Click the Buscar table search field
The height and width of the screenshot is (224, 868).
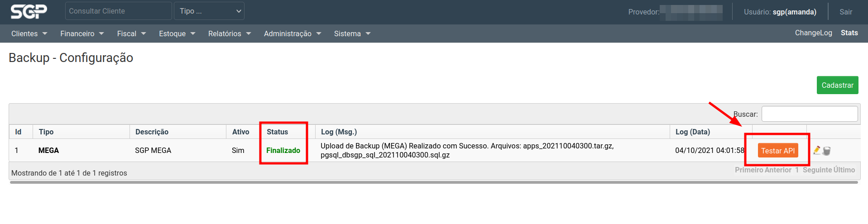pos(809,114)
